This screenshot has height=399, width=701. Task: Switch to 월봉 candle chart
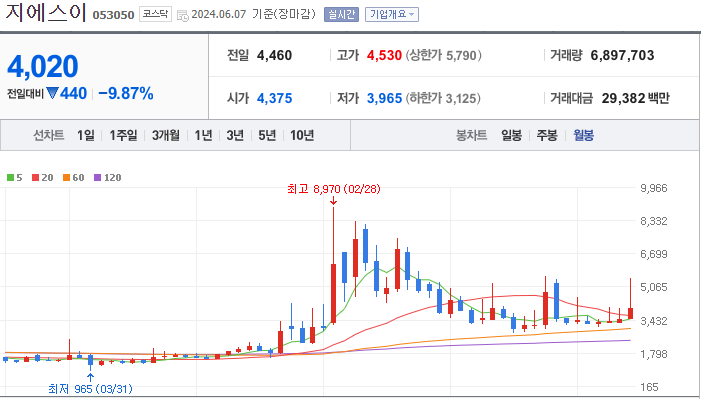(583, 135)
